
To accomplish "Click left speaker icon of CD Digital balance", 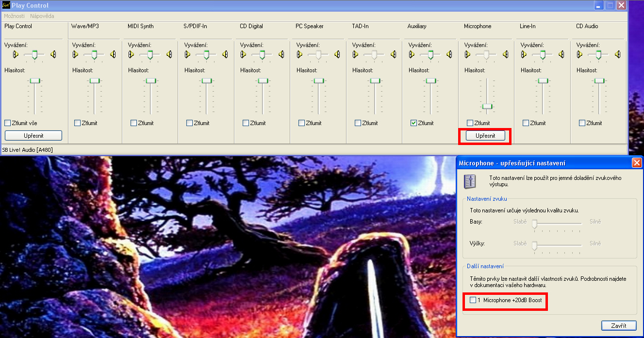I will 245,54.
